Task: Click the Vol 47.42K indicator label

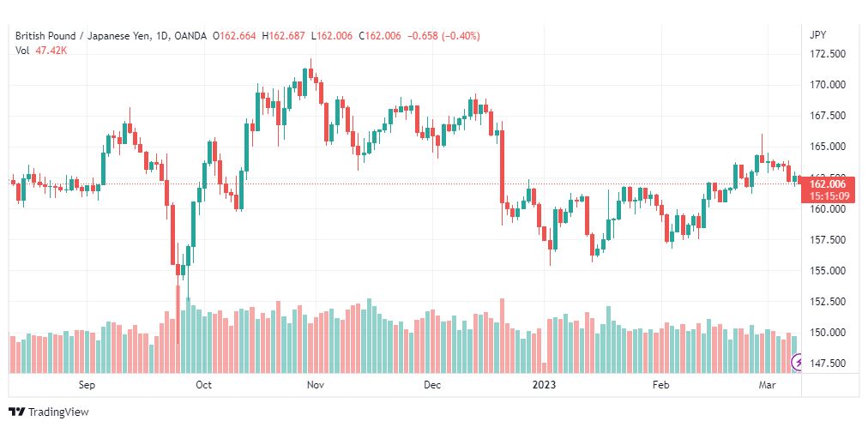Action: (x=41, y=51)
